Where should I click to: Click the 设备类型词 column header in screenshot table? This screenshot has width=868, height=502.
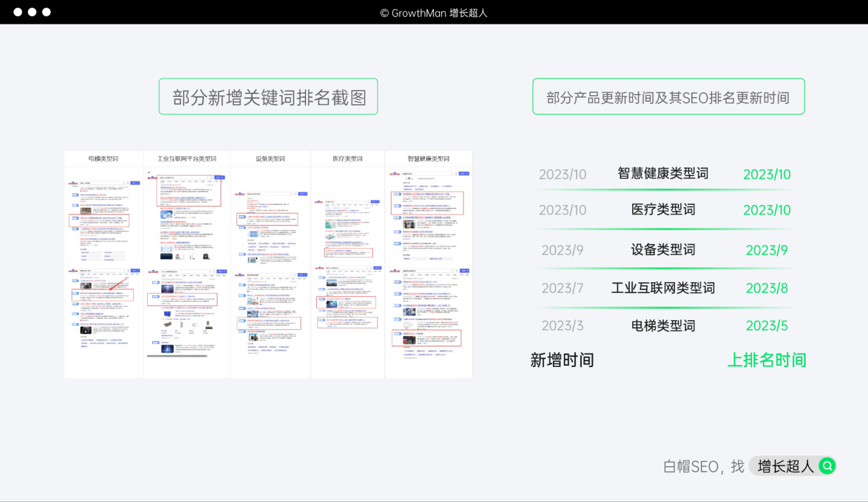[270, 159]
